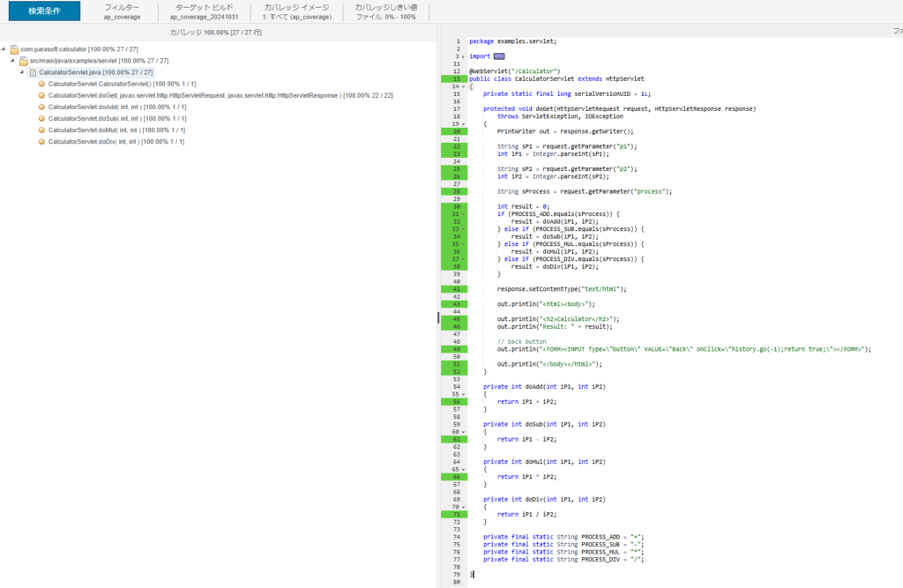
Task: Open the ターゲット ビルド selector
Action: [x=204, y=11]
